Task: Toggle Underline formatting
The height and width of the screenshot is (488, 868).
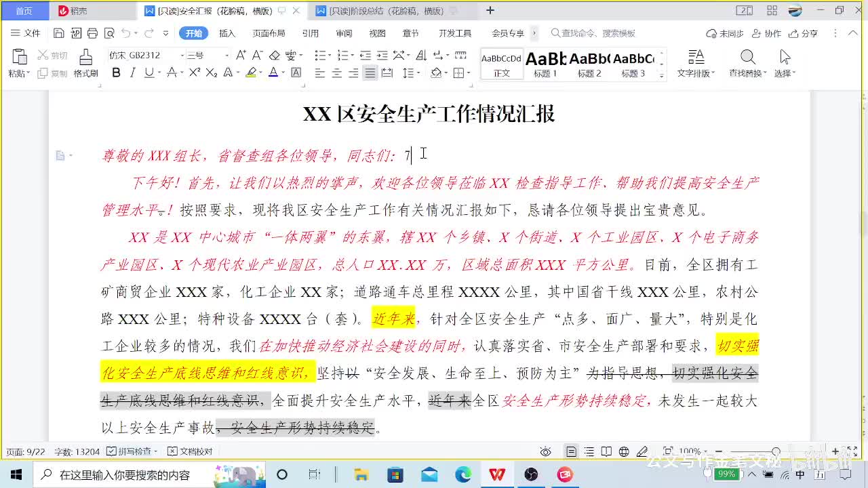Action: (149, 73)
